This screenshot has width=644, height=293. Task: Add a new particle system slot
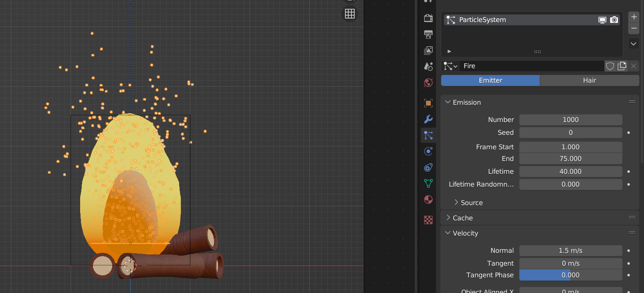(x=634, y=17)
